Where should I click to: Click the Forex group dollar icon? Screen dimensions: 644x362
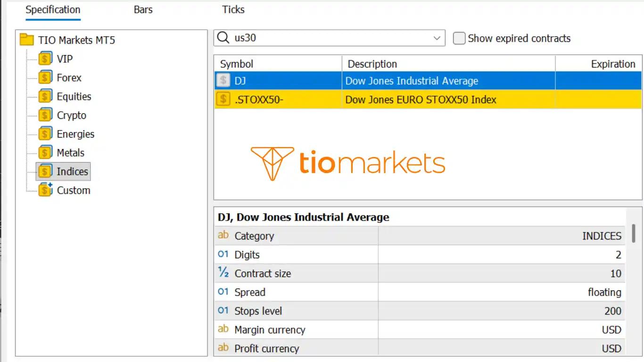tap(45, 78)
